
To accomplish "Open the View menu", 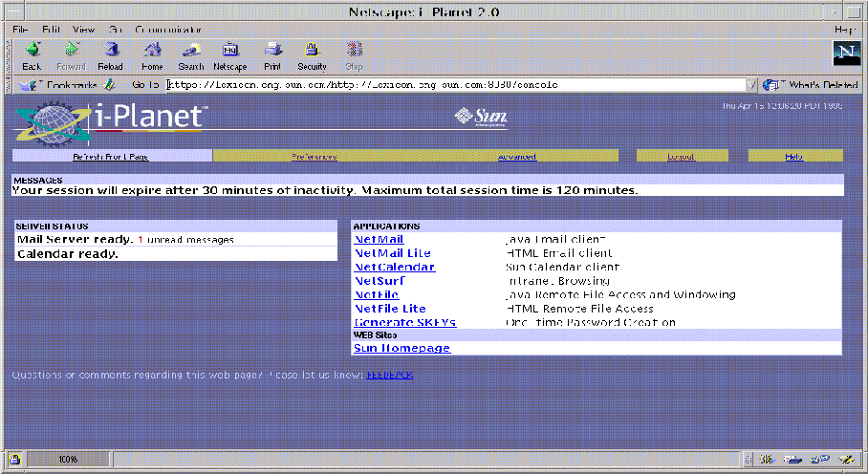I will click(x=83, y=30).
